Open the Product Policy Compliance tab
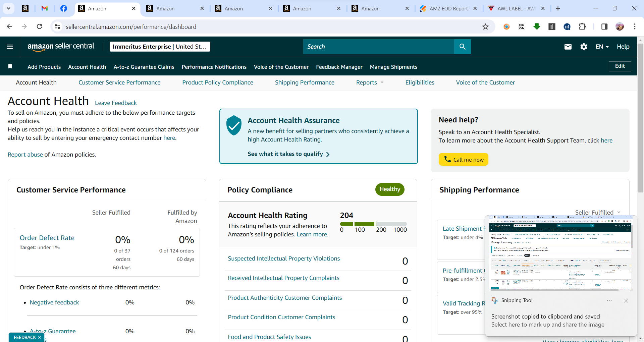This screenshot has height=342, width=644. pyautogui.click(x=218, y=82)
